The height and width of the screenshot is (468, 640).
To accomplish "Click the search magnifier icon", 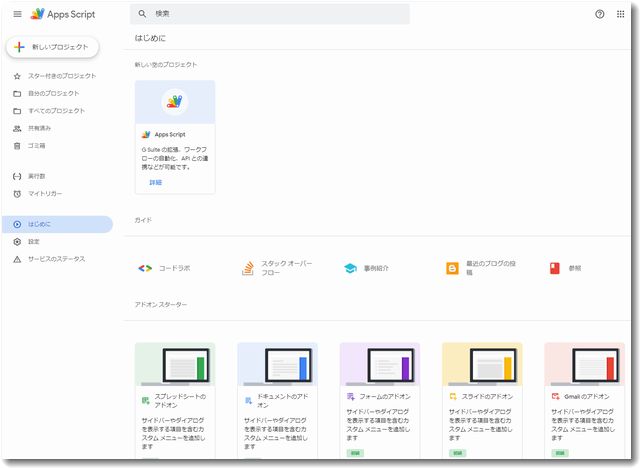I will coord(142,14).
